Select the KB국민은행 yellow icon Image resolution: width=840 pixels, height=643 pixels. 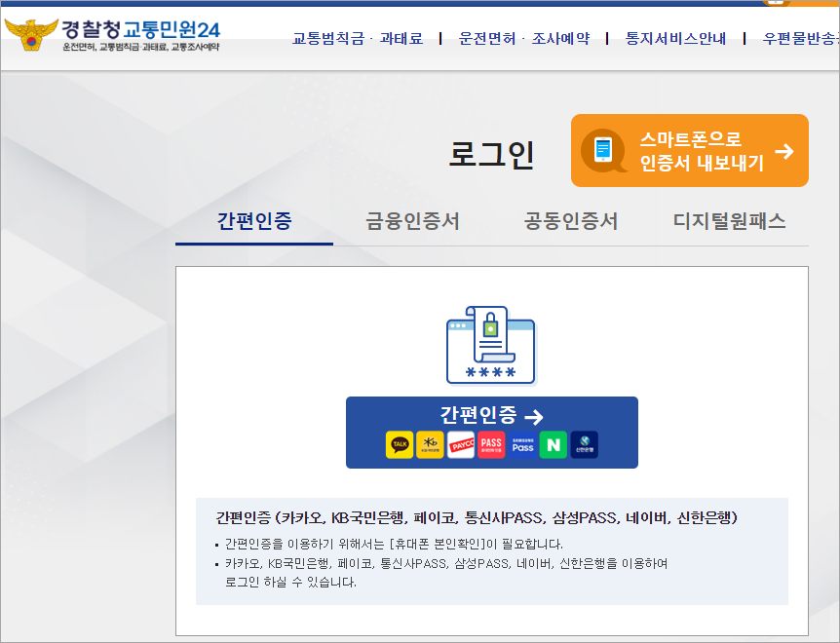point(430,445)
